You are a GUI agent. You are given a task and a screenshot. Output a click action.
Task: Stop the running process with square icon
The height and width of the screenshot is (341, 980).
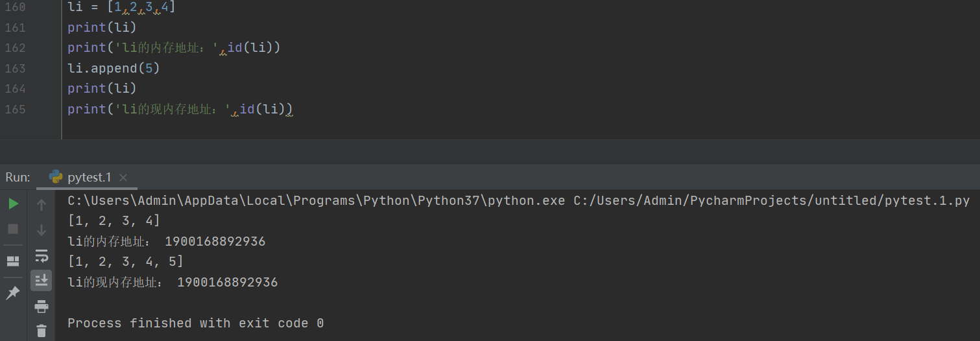[13, 229]
